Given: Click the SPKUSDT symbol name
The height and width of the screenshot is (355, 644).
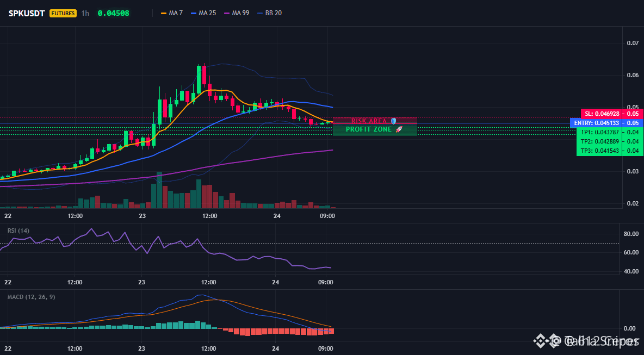Looking at the screenshot, I should (x=27, y=13).
